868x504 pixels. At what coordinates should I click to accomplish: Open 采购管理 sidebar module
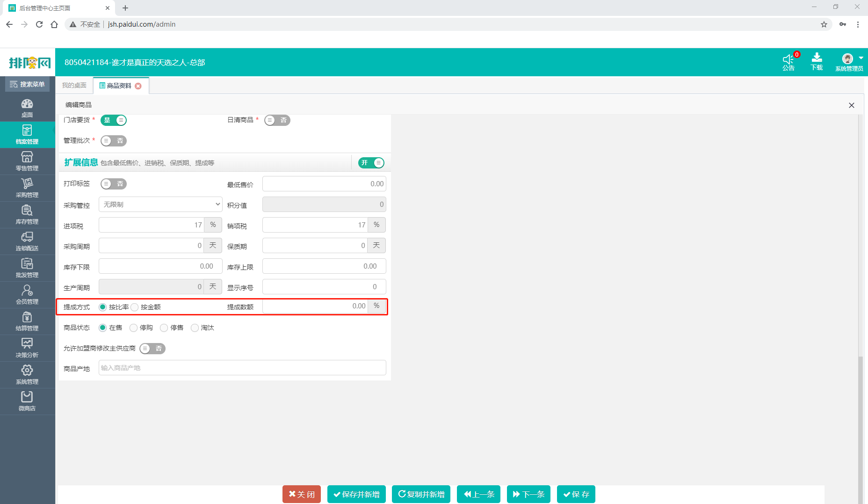click(27, 188)
